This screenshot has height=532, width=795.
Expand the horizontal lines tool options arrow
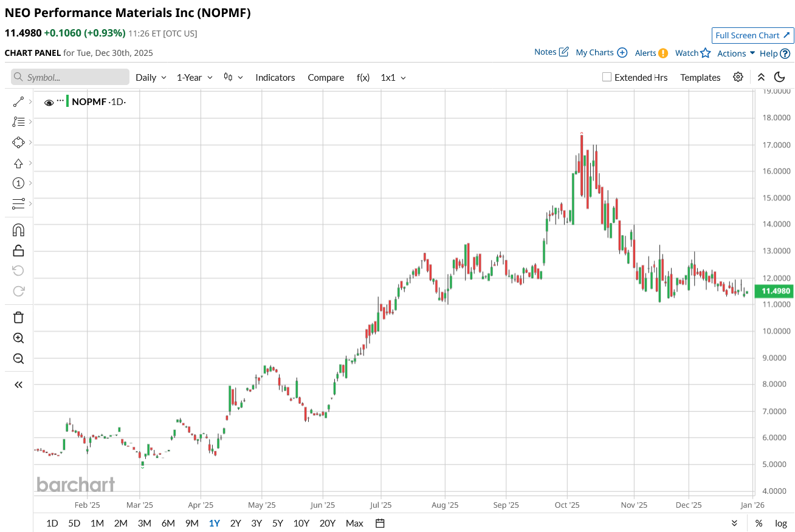coord(30,203)
